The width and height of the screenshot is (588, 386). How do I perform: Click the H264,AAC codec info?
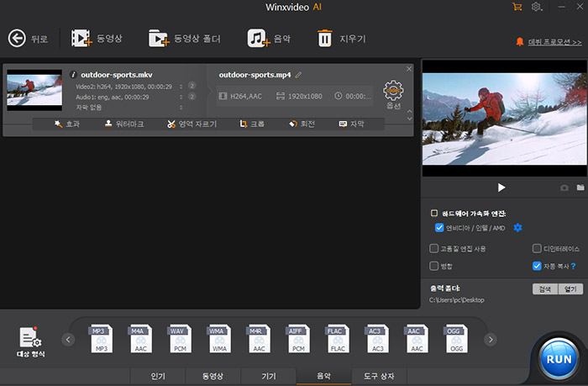pos(240,96)
